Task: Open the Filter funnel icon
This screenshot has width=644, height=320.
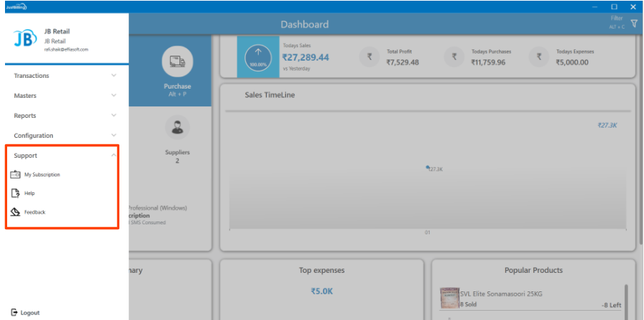Action: click(x=633, y=24)
